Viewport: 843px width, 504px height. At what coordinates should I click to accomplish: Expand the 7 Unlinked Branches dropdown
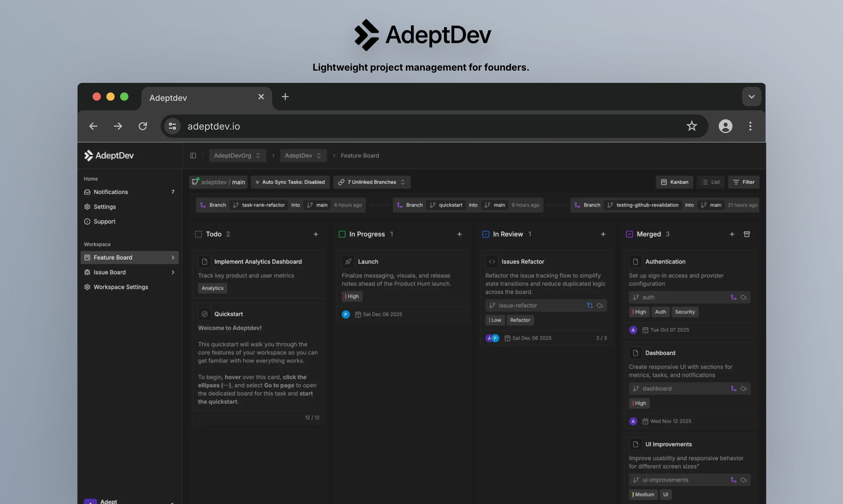click(372, 182)
